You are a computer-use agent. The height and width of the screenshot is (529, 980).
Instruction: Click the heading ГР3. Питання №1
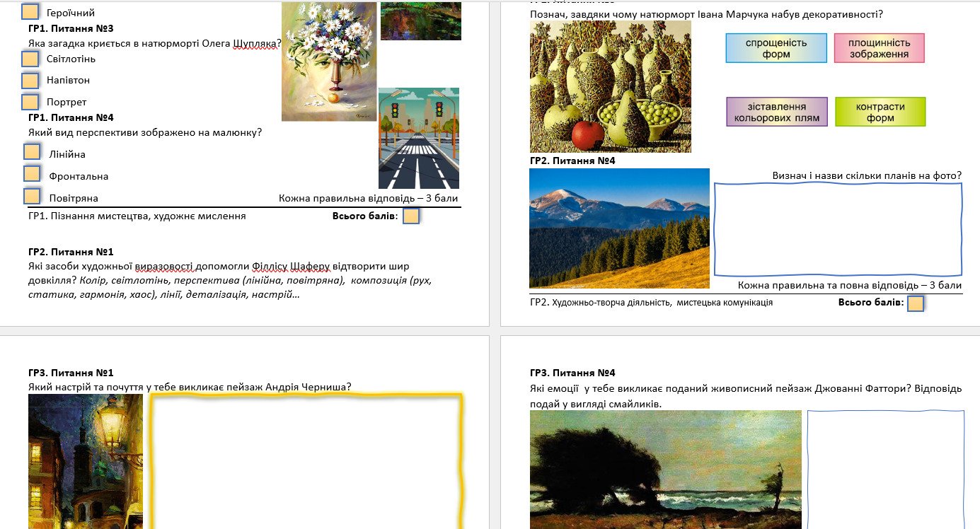(x=71, y=373)
